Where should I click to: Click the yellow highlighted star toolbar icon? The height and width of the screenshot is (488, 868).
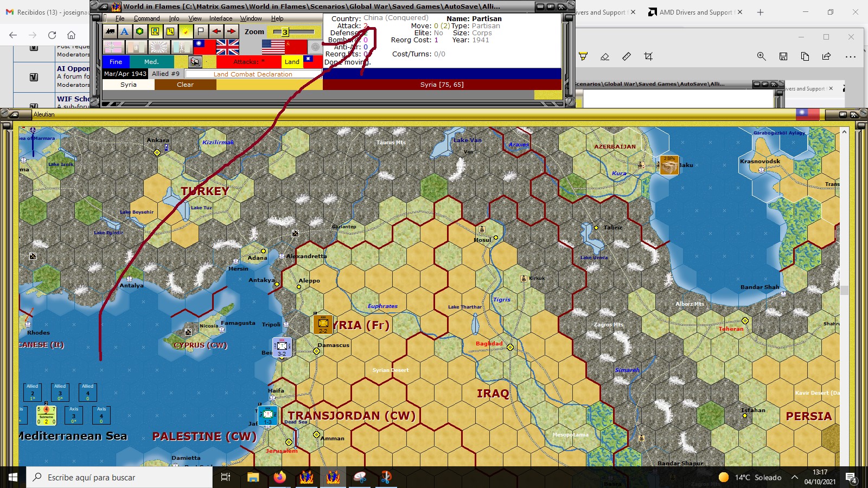pos(186,31)
